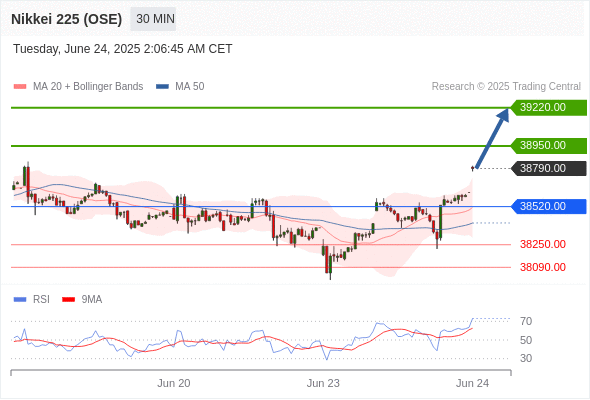Click the Jun 24 date axis label
The width and height of the screenshot is (590, 400).
(472, 383)
